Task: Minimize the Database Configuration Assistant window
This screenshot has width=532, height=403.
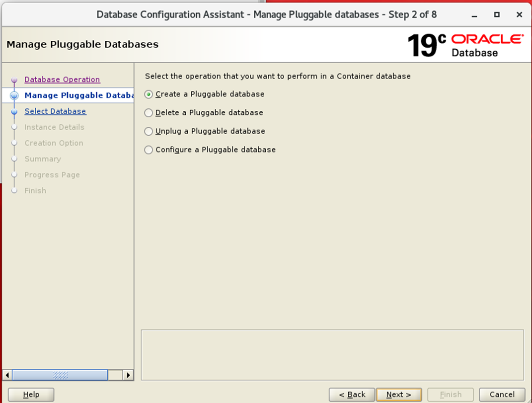Action: click(x=474, y=15)
